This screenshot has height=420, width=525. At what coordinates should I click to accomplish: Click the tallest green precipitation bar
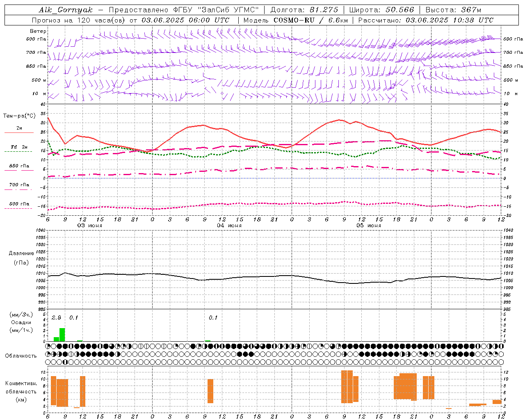[62, 335]
